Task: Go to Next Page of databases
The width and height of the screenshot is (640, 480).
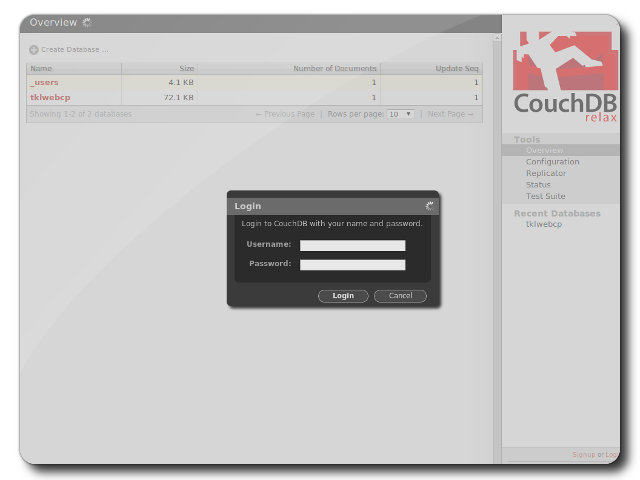Action: tap(450, 114)
